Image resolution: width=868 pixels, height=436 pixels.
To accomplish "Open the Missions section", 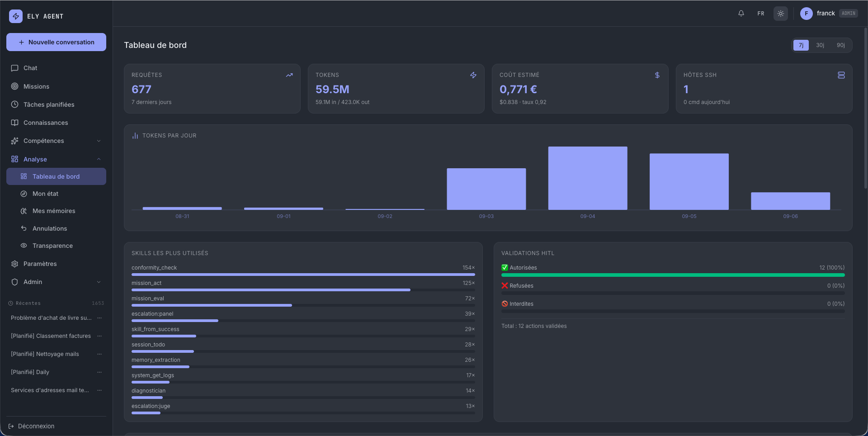I will (x=56, y=86).
